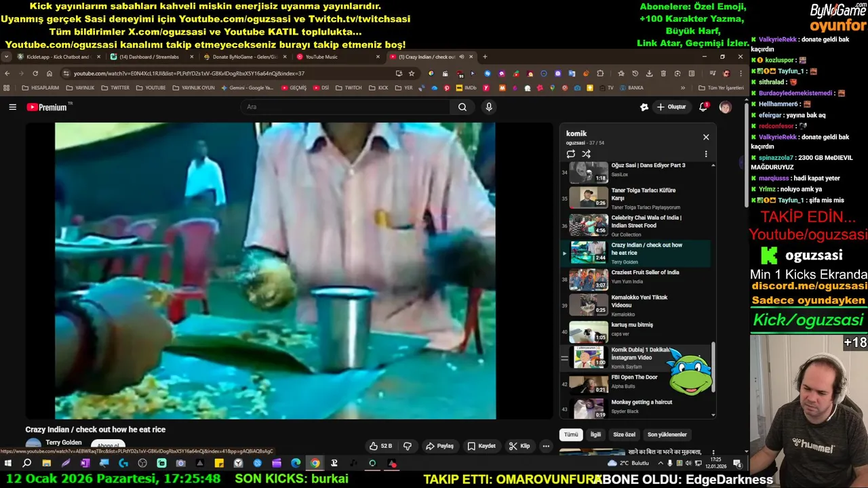
Task: Open the Windows notification center icon
Action: pyautogui.click(x=738, y=464)
